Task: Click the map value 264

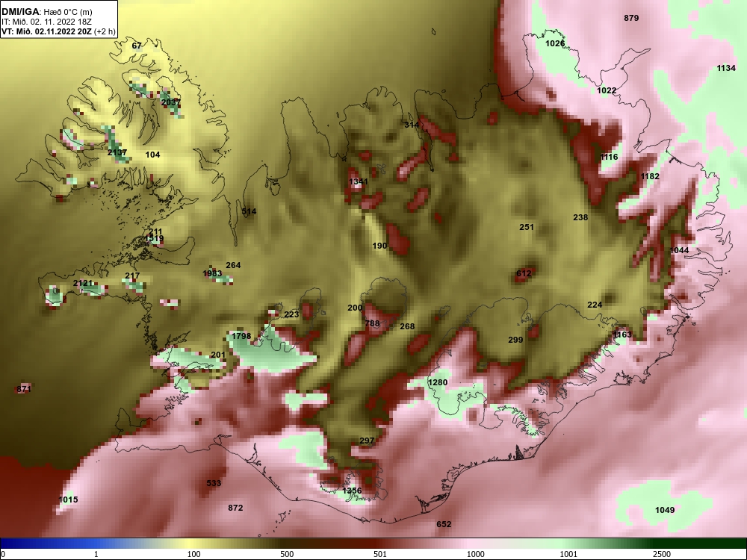Action: coord(233,265)
